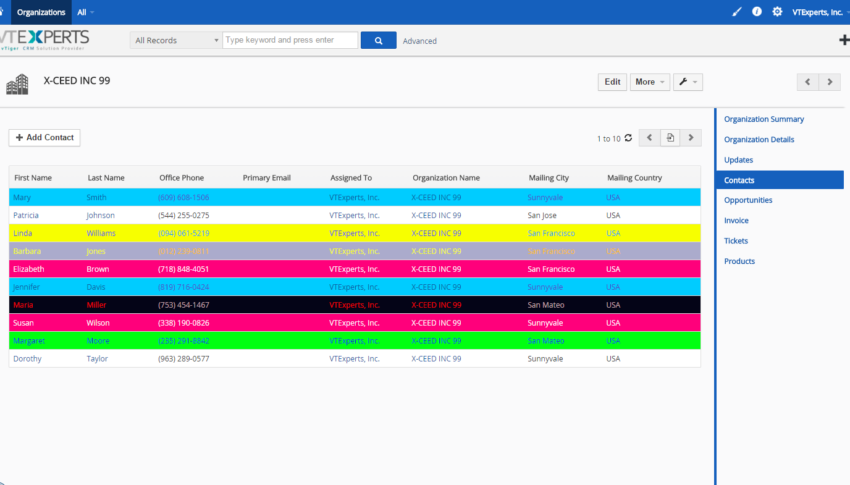Screen dimensions: 850x485
Task: Click the organization building icon
Action: point(17,84)
